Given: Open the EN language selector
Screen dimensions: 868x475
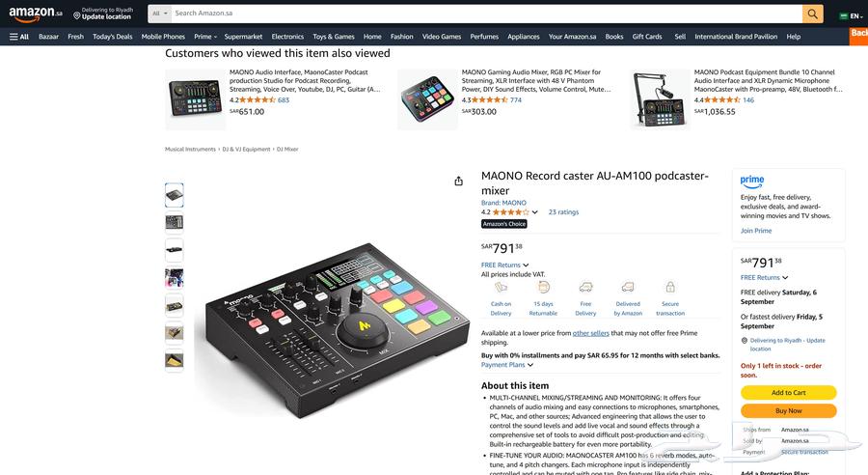Looking at the screenshot, I should click(852, 16).
